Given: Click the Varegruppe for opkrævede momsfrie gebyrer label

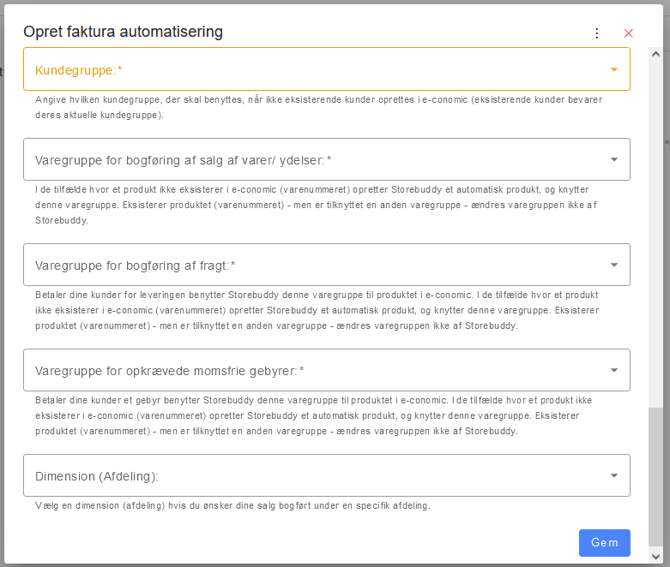Looking at the screenshot, I should 169,371.
